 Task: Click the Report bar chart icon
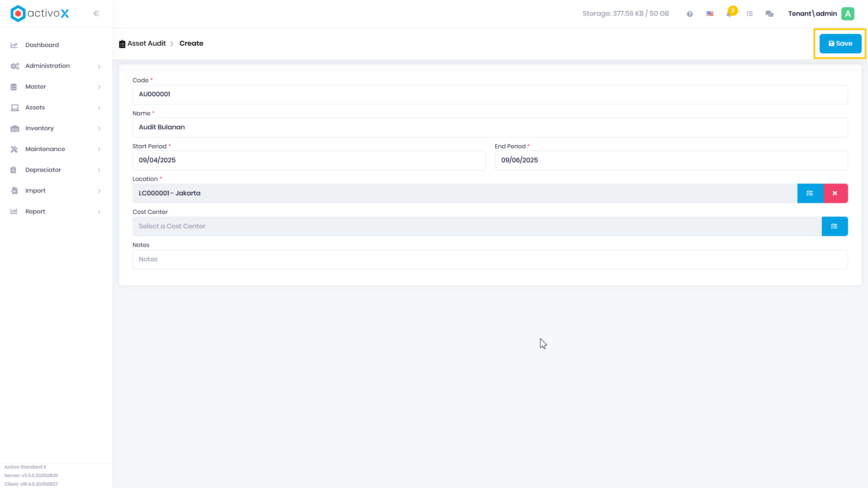click(14, 211)
